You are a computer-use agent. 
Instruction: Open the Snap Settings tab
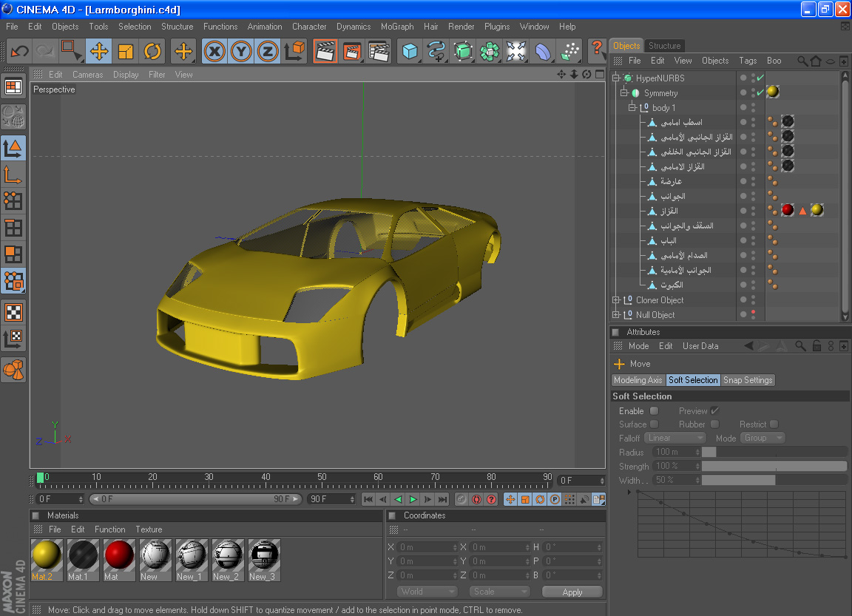click(748, 380)
